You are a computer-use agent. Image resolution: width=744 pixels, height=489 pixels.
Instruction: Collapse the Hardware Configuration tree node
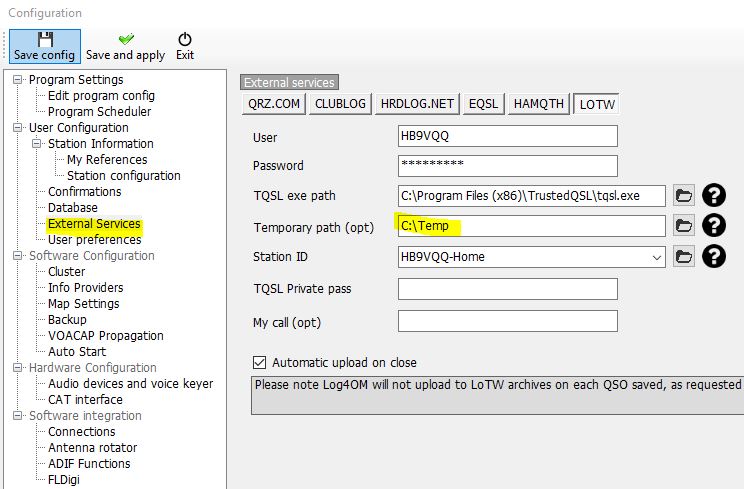[x=18, y=368]
